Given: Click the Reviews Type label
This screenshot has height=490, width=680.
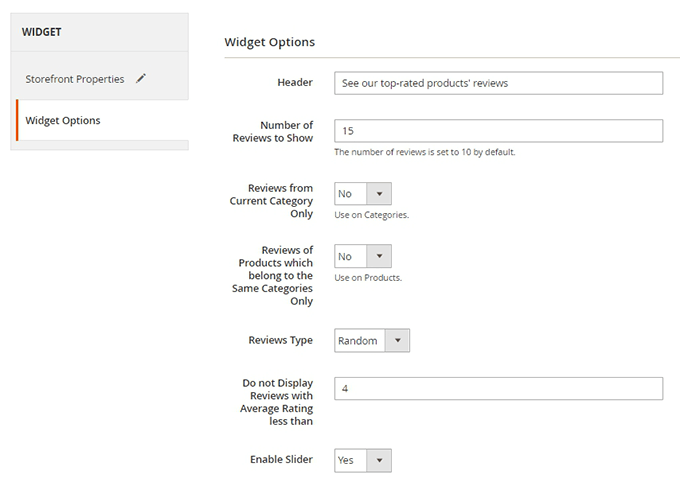Looking at the screenshot, I should click(x=281, y=340).
